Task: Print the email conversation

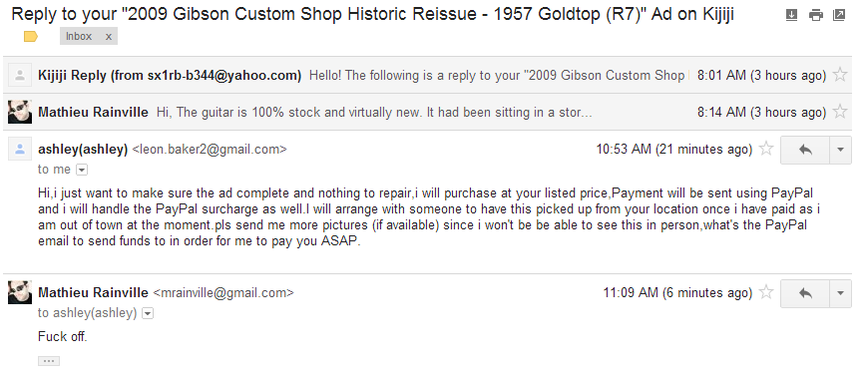Action: coord(815,15)
